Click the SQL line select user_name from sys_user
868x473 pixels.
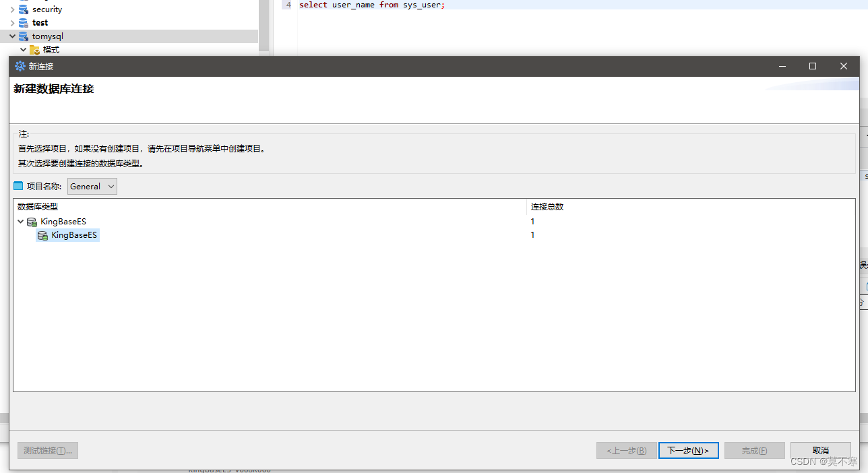372,5
